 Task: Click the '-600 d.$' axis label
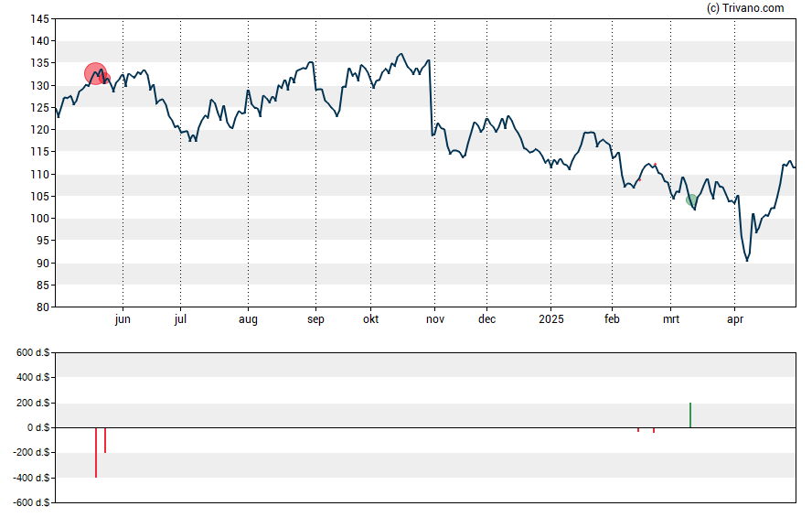coord(32,503)
